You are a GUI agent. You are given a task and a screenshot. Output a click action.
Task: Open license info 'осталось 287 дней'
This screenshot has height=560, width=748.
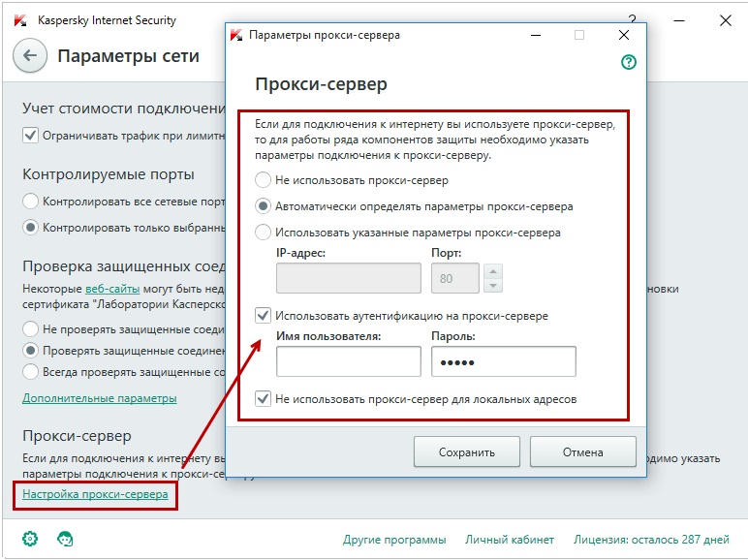point(652,540)
